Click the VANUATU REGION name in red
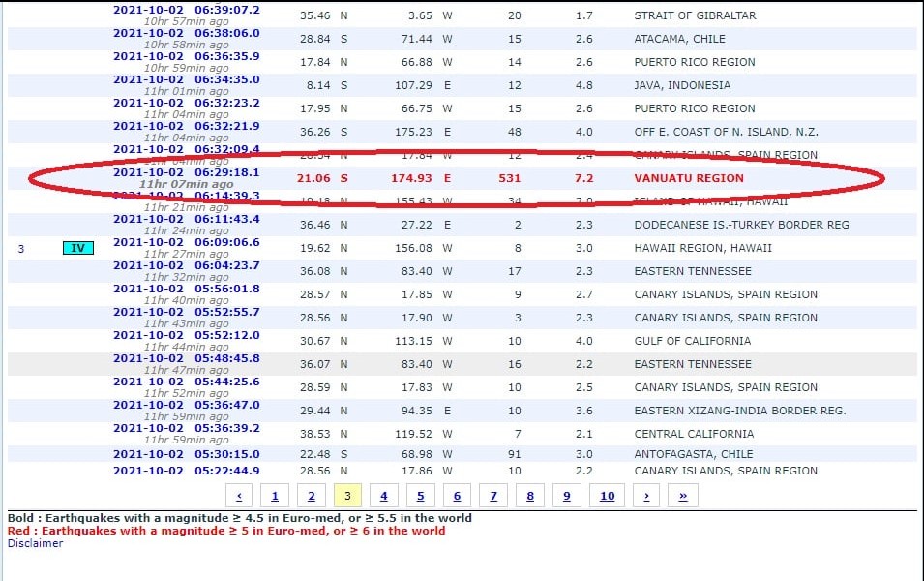The image size is (924, 581). [x=689, y=178]
